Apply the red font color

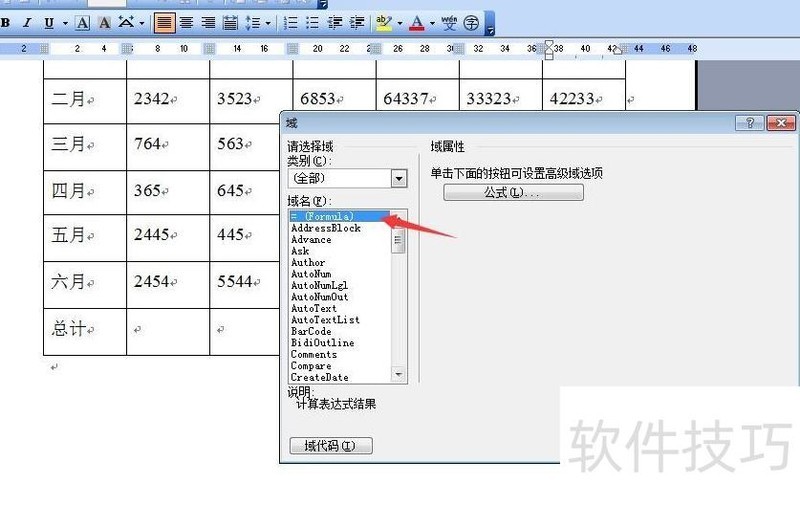[x=417, y=23]
